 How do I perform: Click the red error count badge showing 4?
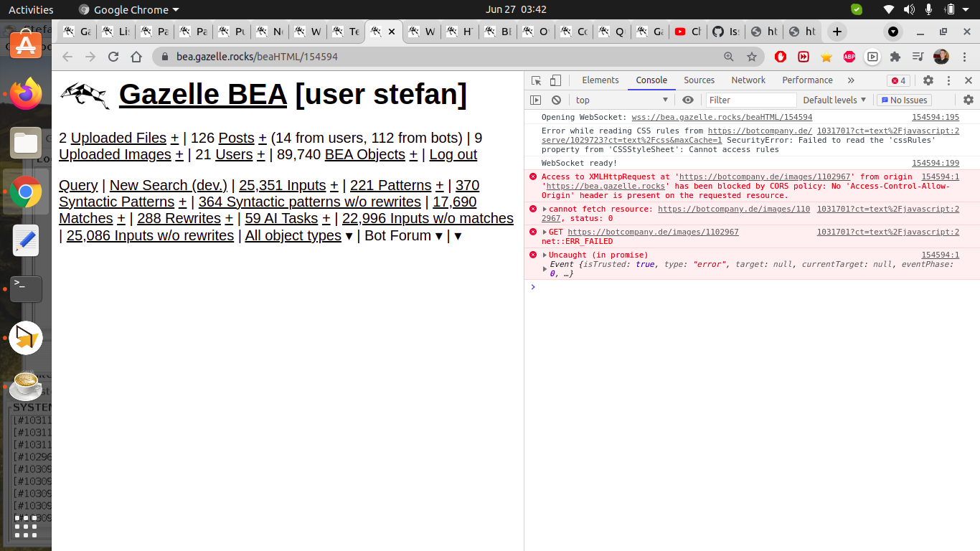(x=898, y=80)
